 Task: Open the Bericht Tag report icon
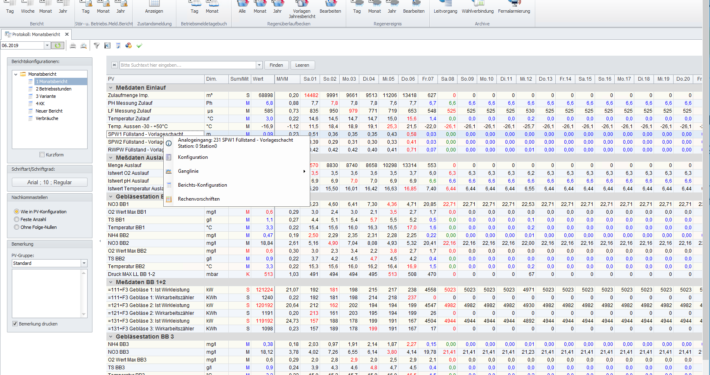pos(10,7)
